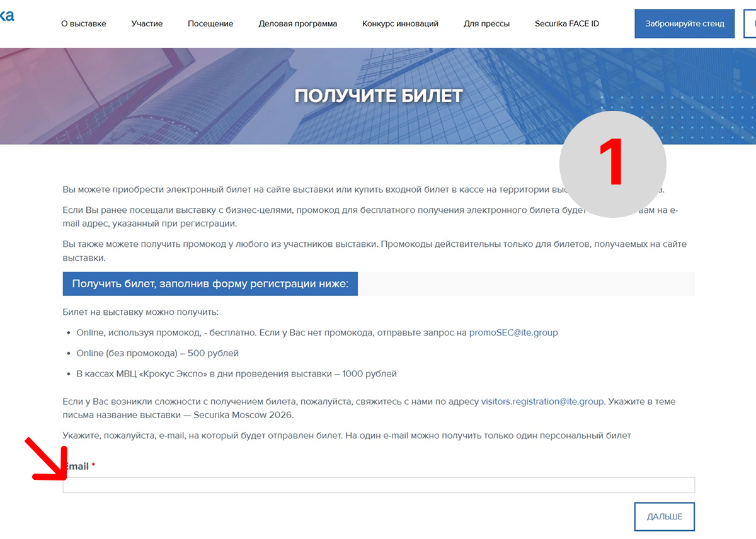Open the Для прессы page

click(486, 24)
